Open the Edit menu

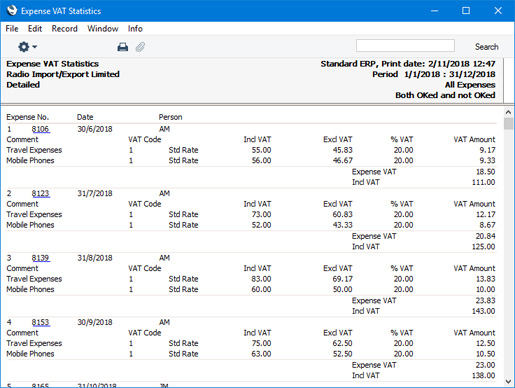(x=35, y=29)
